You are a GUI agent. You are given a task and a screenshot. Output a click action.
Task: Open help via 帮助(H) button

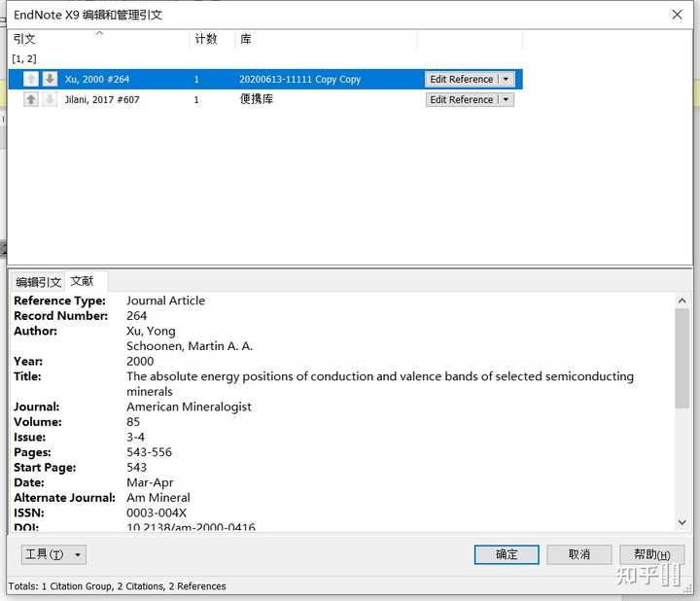(x=651, y=554)
